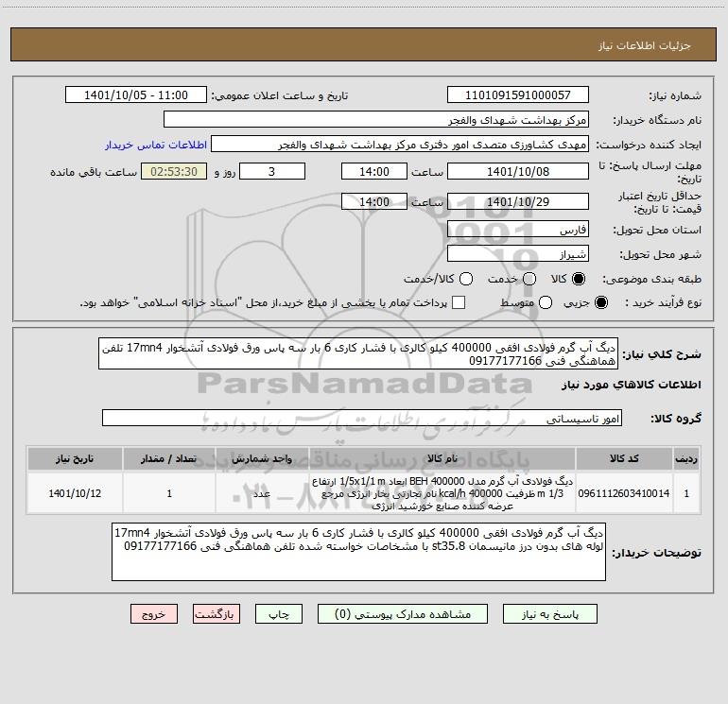Click the response deadline date 1401/10/08 field
This screenshot has height=704, width=728.
(x=518, y=171)
